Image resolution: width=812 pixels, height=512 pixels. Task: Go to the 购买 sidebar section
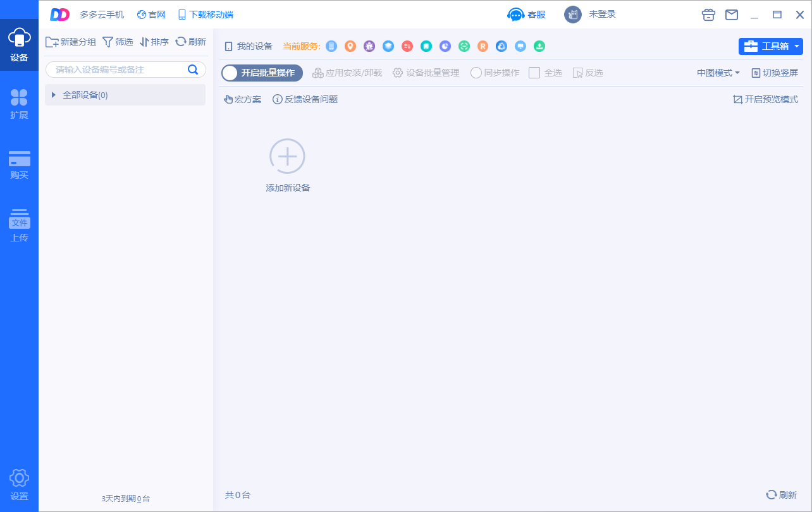click(19, 165)
